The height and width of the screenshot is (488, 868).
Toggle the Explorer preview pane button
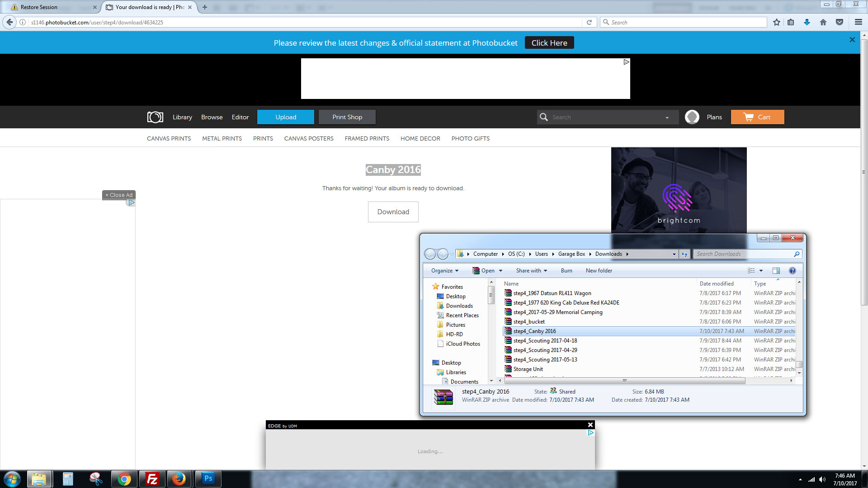tap(776, 271)
